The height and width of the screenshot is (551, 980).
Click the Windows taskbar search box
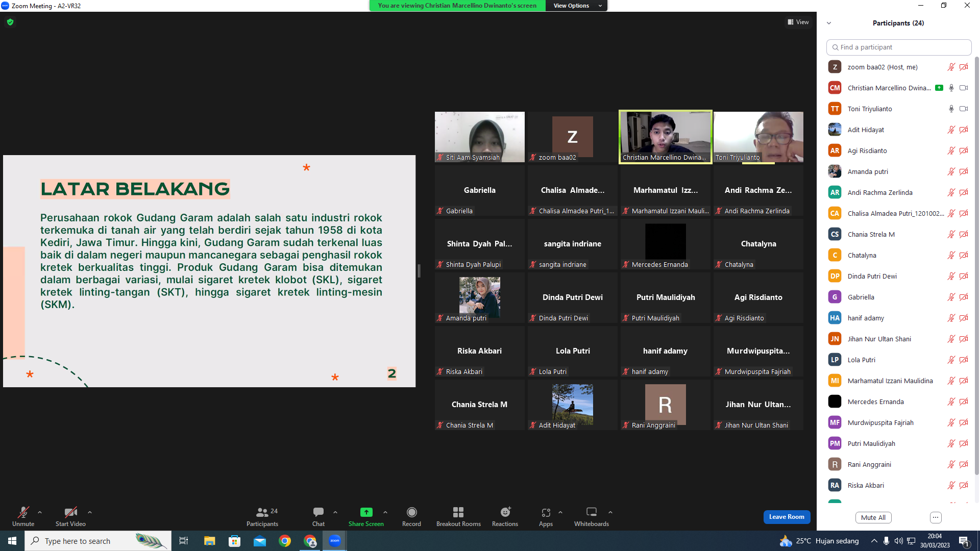pyautogui.click(x=98, y=541)
